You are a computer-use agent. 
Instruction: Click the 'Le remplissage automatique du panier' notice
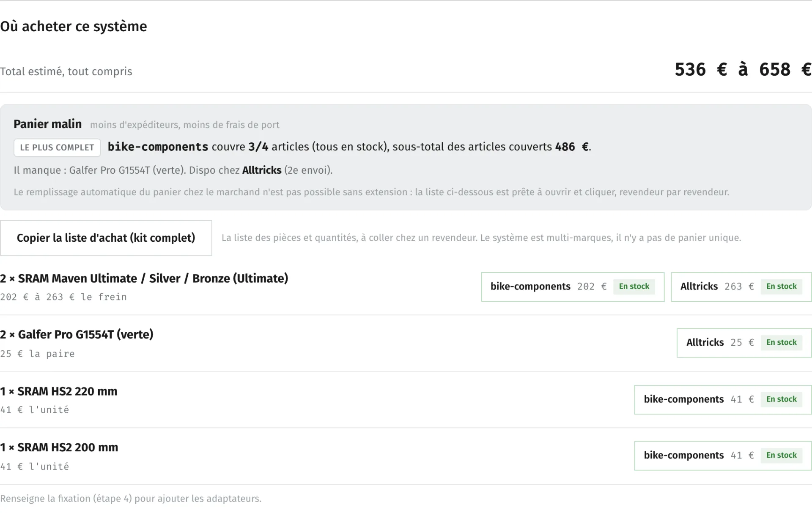coord(371,192)
